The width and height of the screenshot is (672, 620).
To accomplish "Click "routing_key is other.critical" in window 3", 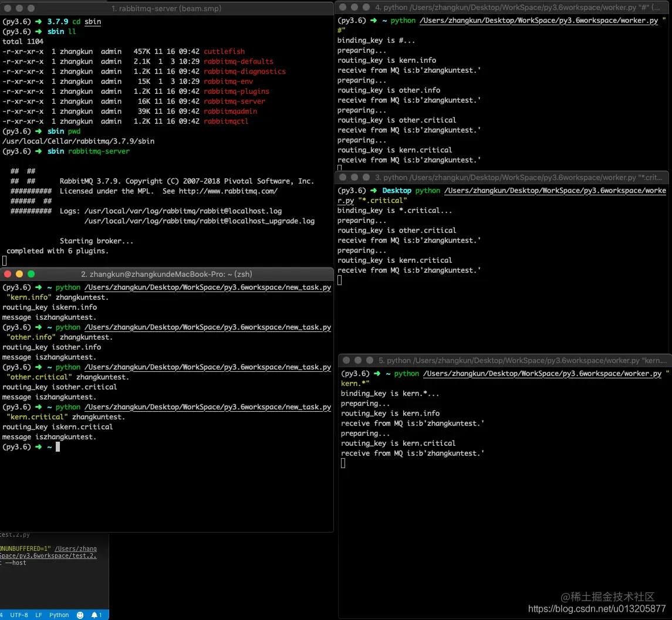I will (396, 231).
